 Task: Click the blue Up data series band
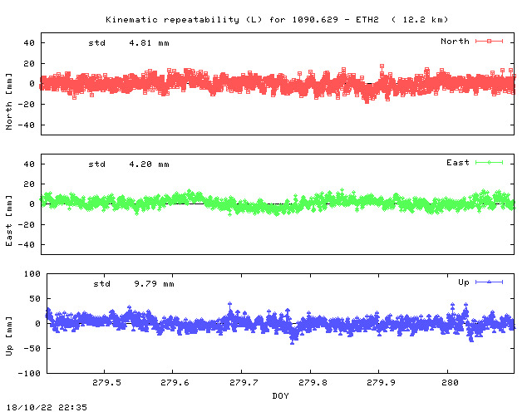[x=280, y=322]
